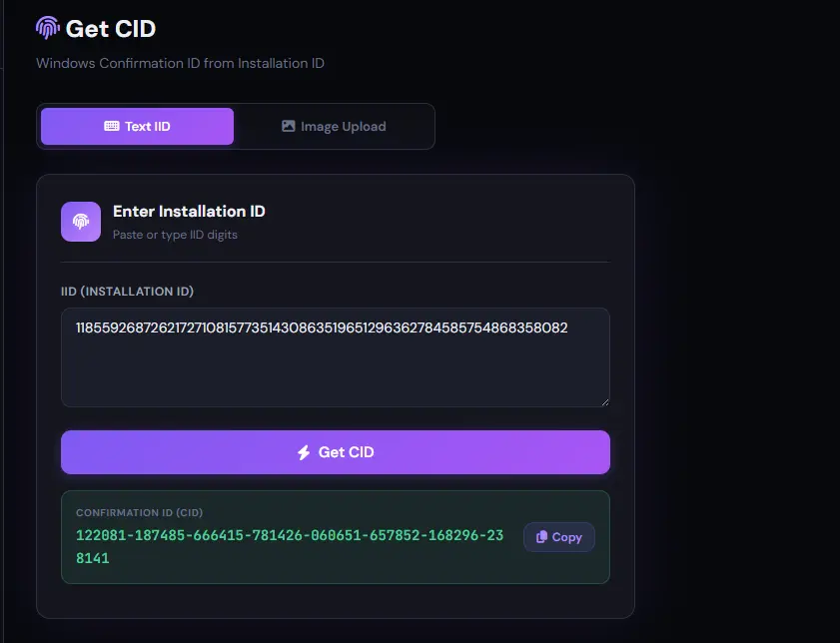Click the 'Get CID' page heading
Image resolution: width=840 pixels, height=643 pixels.
[110, 28]
